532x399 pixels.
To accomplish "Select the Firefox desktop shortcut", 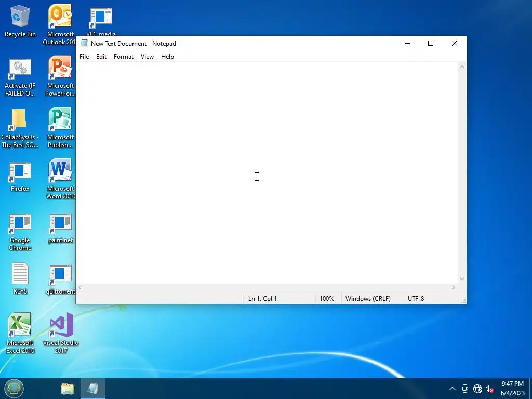I will click(20, 177).
